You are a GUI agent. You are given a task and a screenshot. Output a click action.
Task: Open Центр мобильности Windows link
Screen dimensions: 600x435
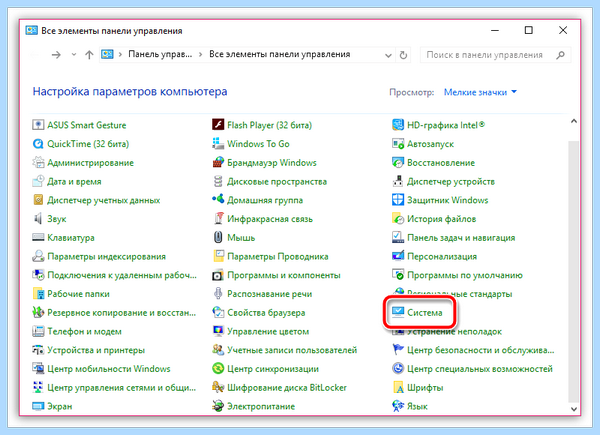click(109, 369)
